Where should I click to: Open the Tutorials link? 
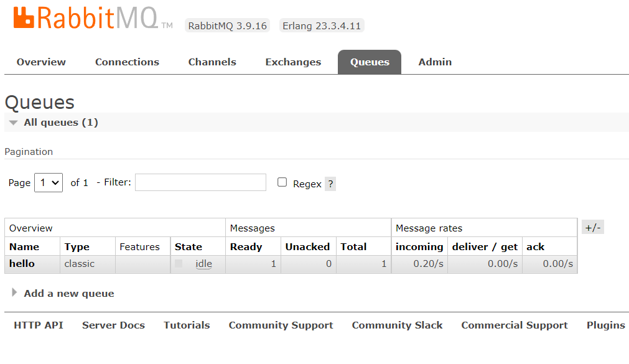[187, 325]
